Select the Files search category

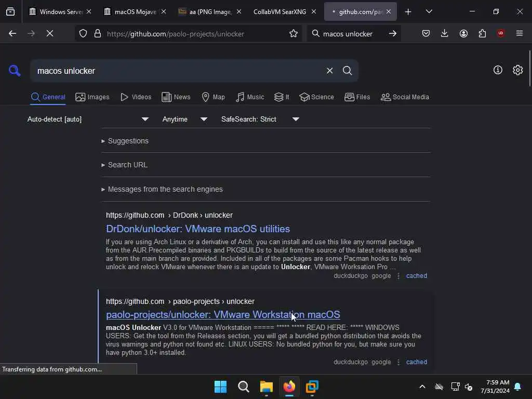click(x=357, y=97)
